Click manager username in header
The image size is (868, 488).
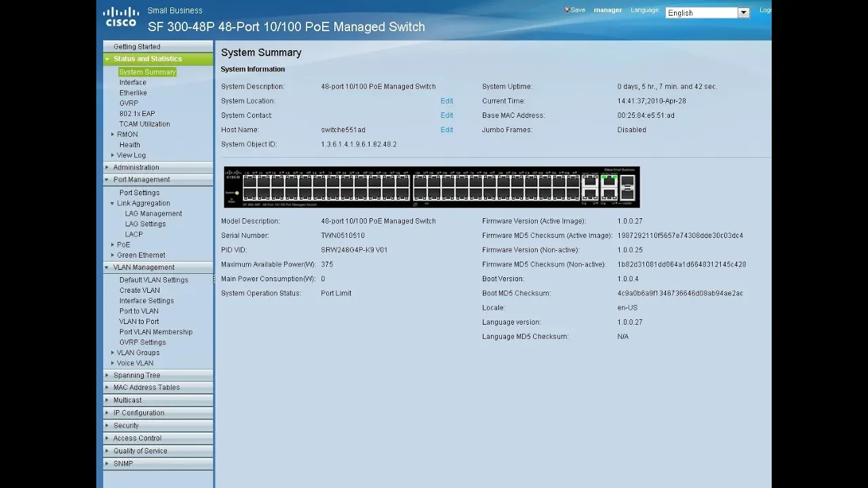(x=608, y=10)
